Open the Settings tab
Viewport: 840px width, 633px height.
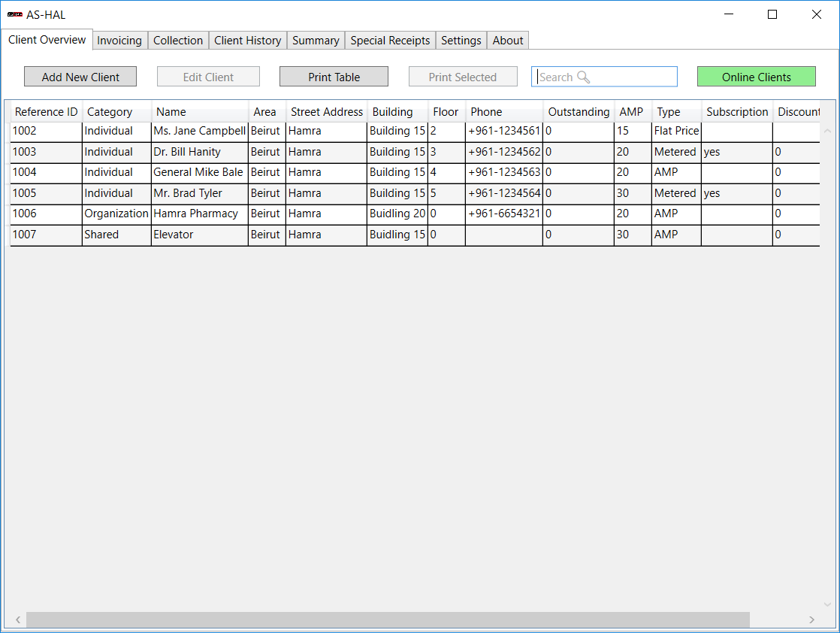pos(461,41)
